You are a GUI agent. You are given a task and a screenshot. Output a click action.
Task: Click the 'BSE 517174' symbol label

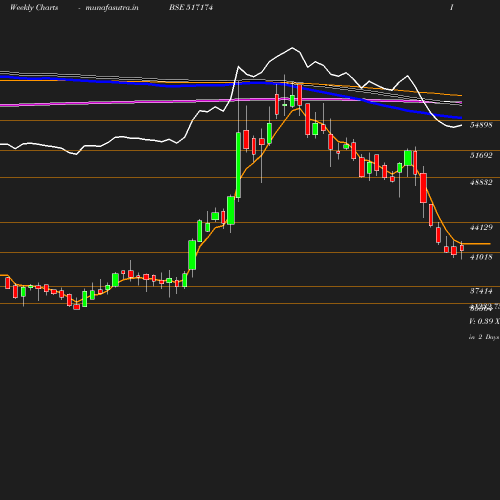(191, 7)
